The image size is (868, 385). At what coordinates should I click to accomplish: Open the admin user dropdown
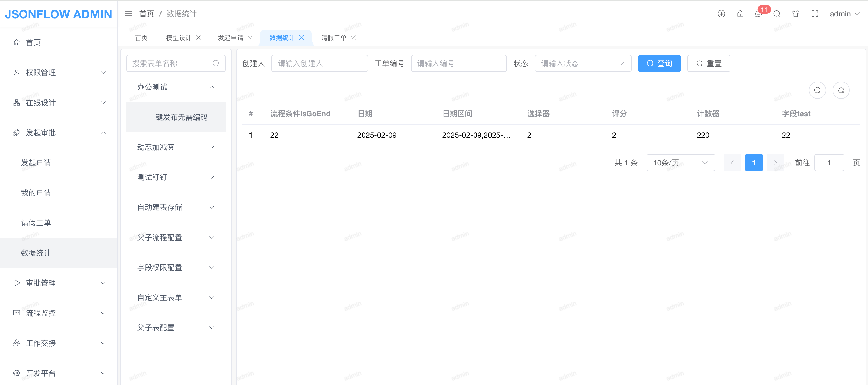click(x=844, y=14)
